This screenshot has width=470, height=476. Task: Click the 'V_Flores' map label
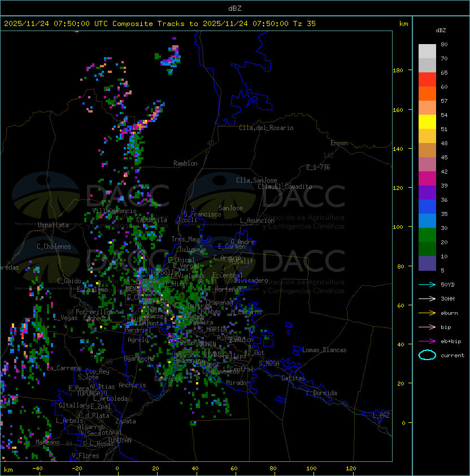[85, 456]
